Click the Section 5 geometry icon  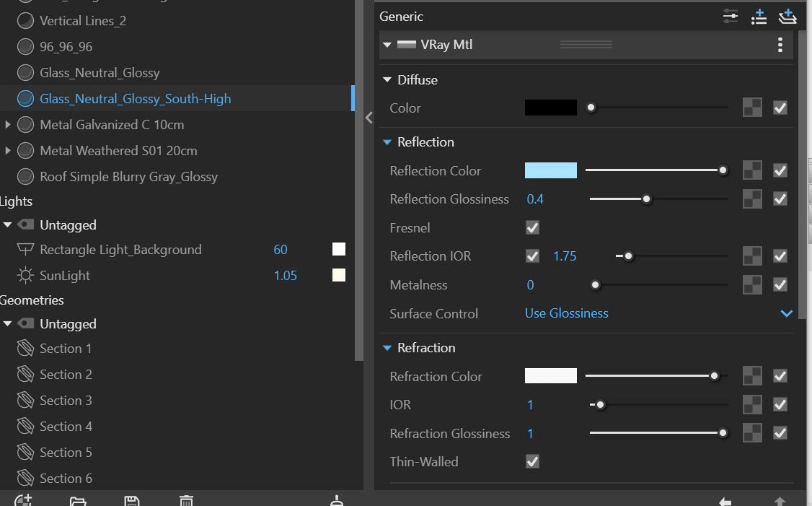click(x=25, y=452)
